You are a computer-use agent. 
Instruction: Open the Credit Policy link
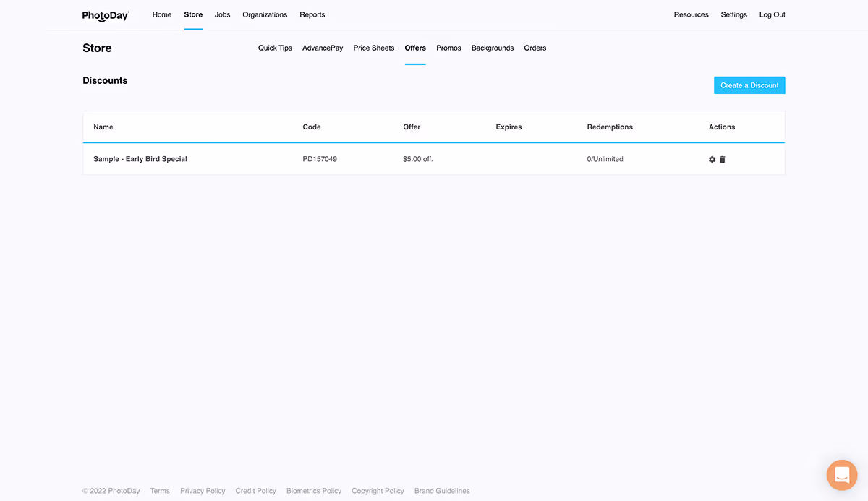[x=256, y=491]
